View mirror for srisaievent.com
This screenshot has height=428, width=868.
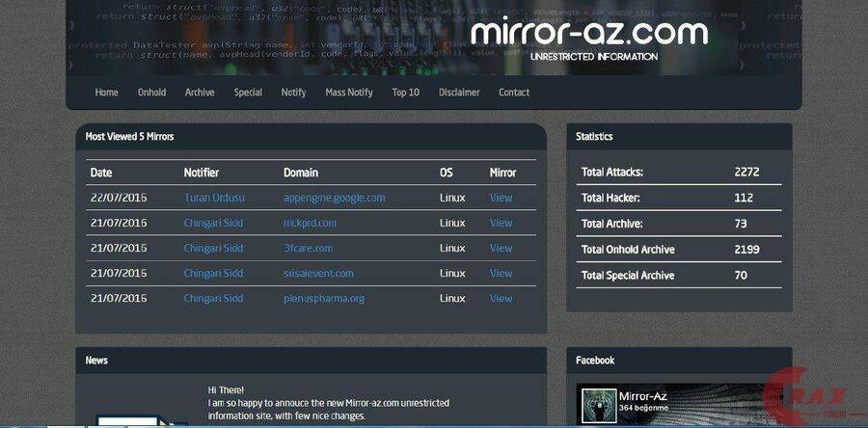[501, 273]
